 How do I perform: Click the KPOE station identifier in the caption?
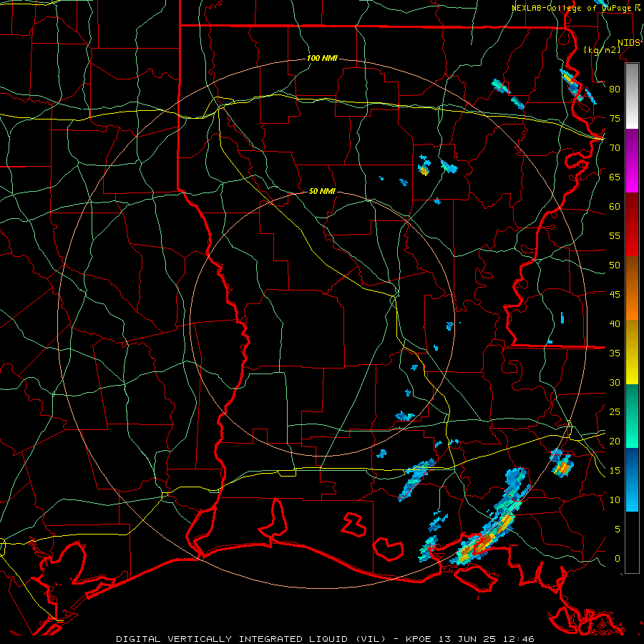(419, 639)
